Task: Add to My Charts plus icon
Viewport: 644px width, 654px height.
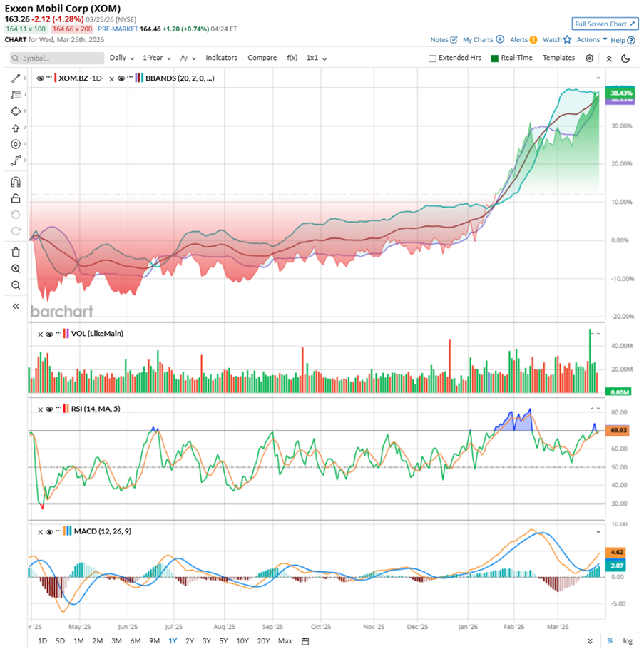Action: 500,39
